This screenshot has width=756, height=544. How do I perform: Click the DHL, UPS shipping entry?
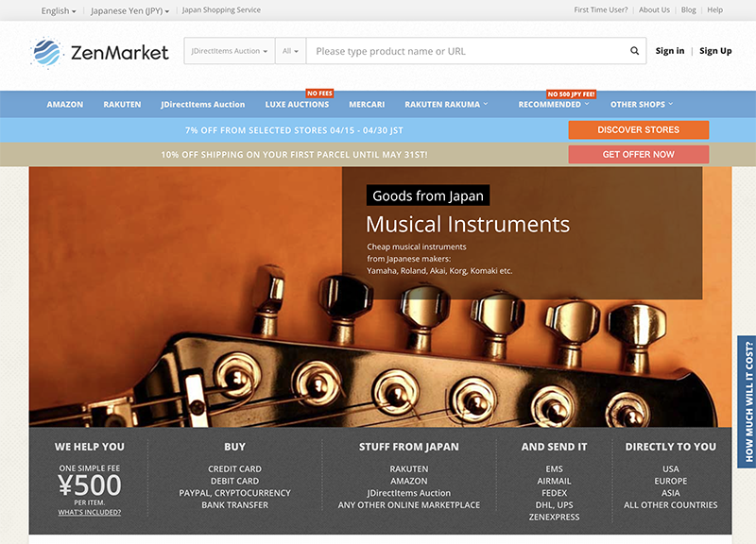(554, 505)
